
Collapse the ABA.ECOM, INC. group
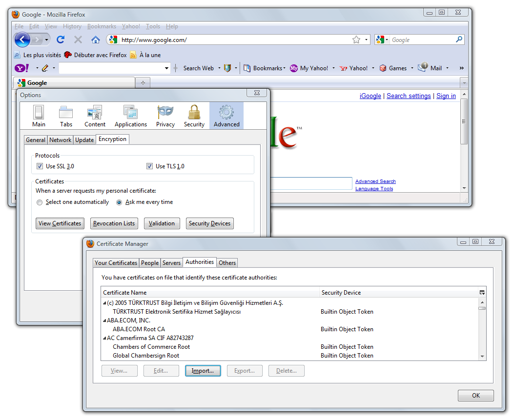pos(104,321)
